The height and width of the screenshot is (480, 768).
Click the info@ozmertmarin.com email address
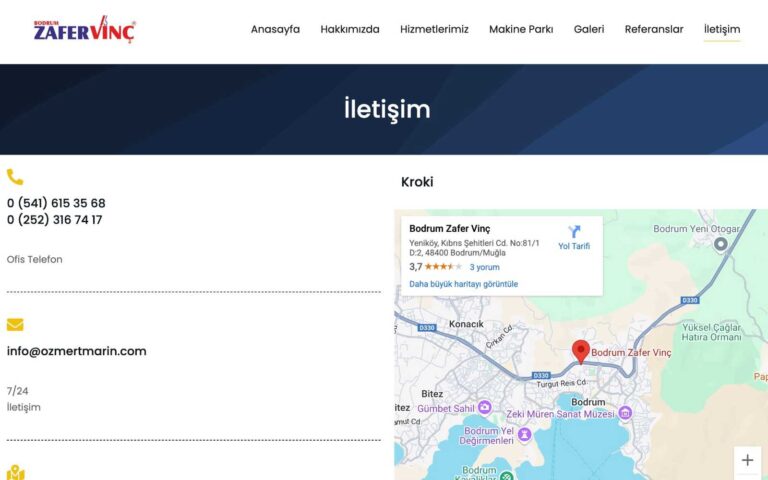(77, 351)
